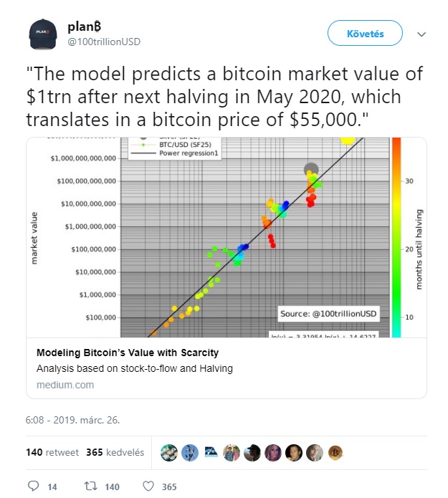Open the @100trillionUSD handle link
The width and height of the screenshot is (448, 498).
click(104, 42)
